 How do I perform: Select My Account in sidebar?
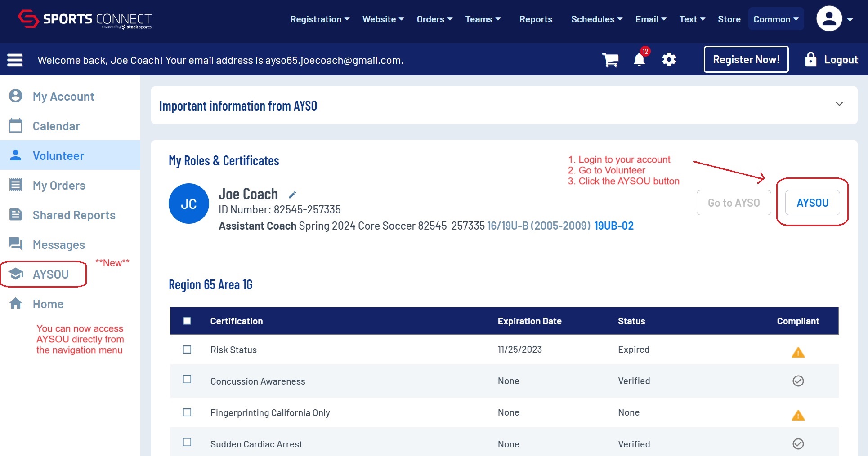[x=70, y=96]
